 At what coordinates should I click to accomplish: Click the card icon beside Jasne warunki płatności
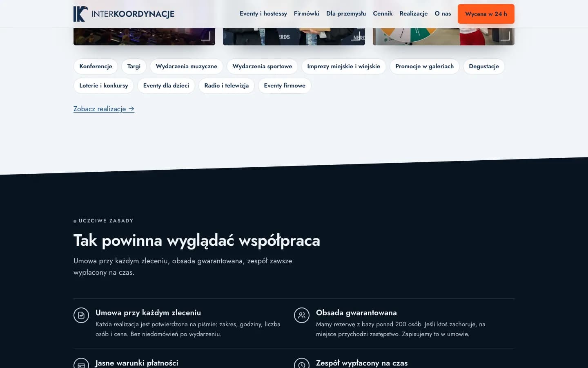click(x=81, y=363)
